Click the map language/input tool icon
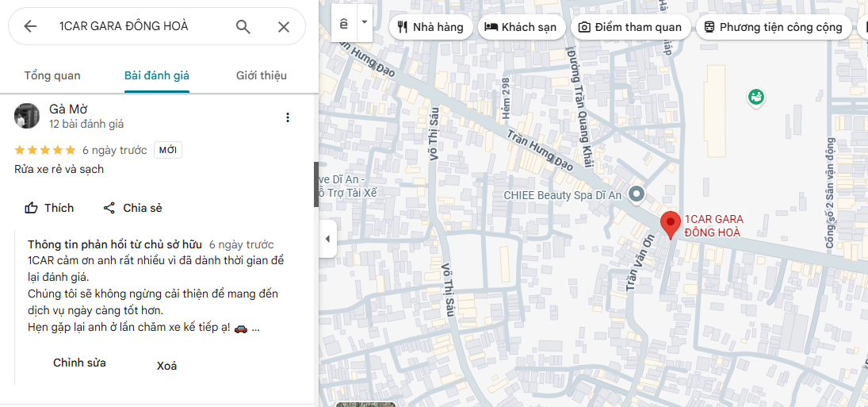Viewport: 868px width, 407px height. 344,23
